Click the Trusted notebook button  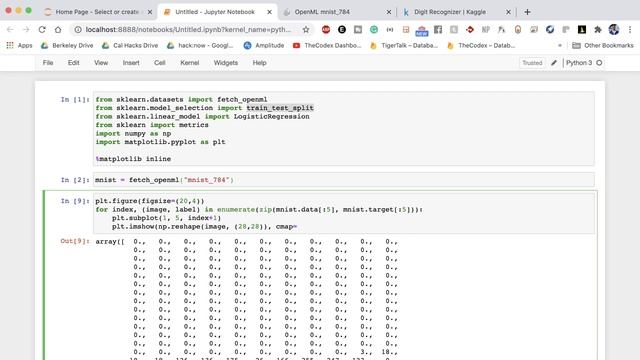tap(532, 63)
